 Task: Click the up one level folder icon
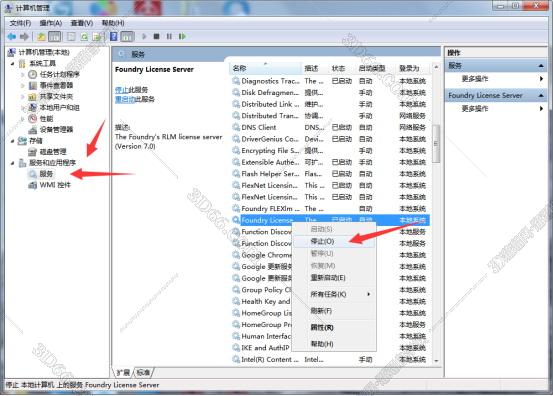(x=41, y=36)
